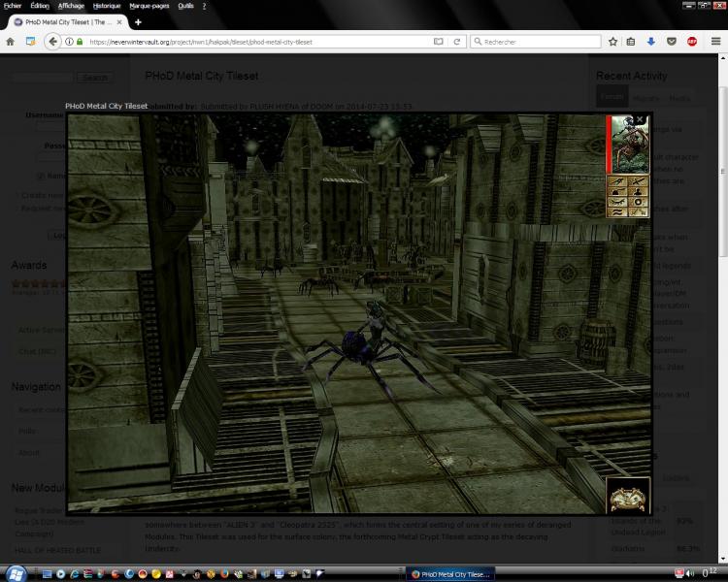The width and height of the screenshot is (728, 582).
Task: Click the green padlock security icon
Action: pos(80,42)
